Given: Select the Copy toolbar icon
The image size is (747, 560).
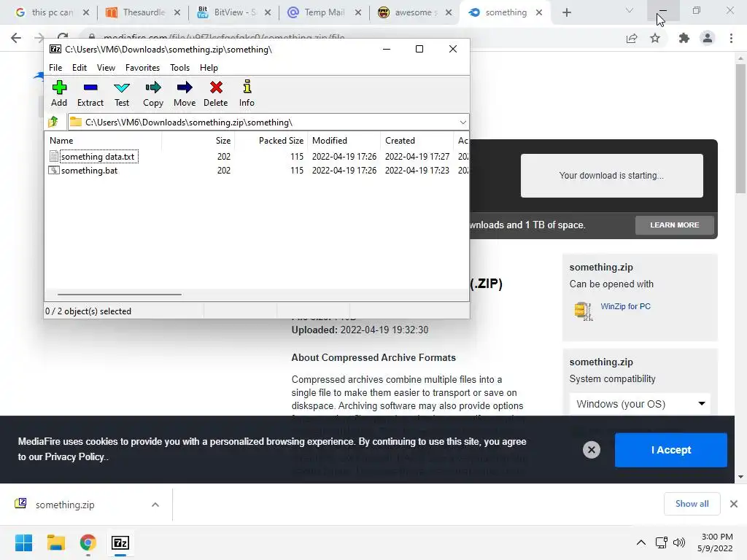Looking at the screenshot, I should 153,93.
